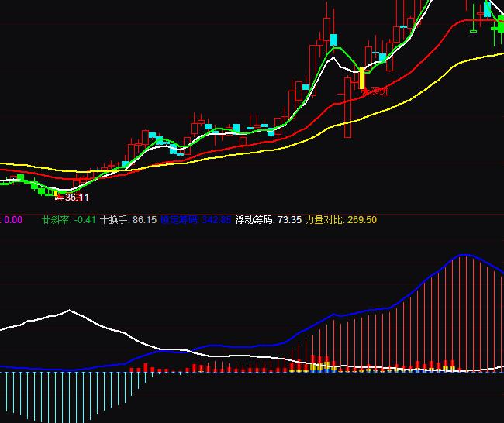Viewport: 504px width, 423px height.
Task: Select the small yellow bars in the indicator panel
Action: point(319,366)
